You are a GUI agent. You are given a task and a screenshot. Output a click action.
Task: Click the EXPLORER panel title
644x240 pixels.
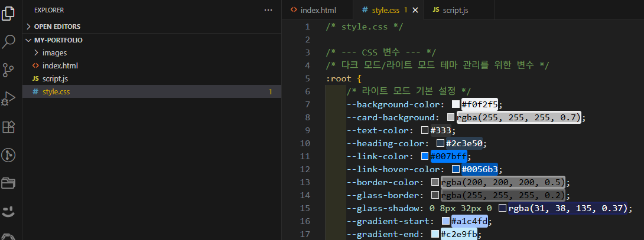(49, 10)
